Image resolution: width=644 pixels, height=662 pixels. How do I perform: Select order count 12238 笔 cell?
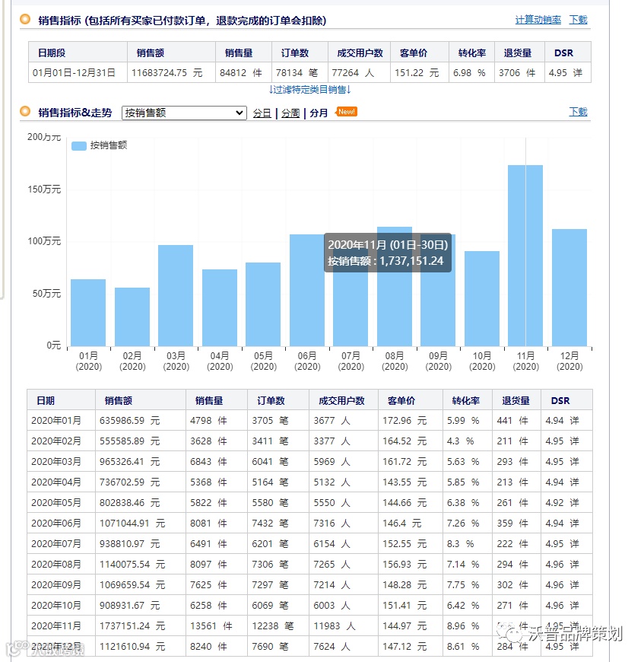coord(278,626)
